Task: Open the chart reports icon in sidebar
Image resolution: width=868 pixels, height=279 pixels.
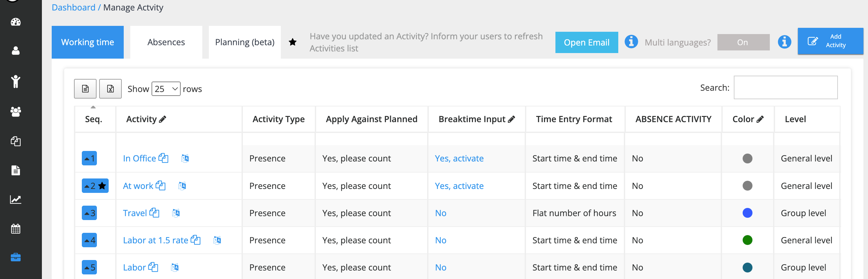Action: (15, 199)
